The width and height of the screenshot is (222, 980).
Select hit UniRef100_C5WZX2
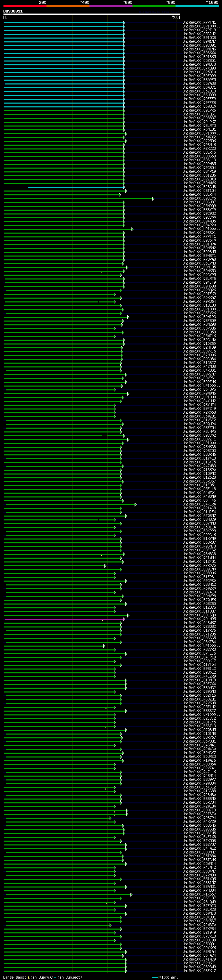tap(199, 137)
